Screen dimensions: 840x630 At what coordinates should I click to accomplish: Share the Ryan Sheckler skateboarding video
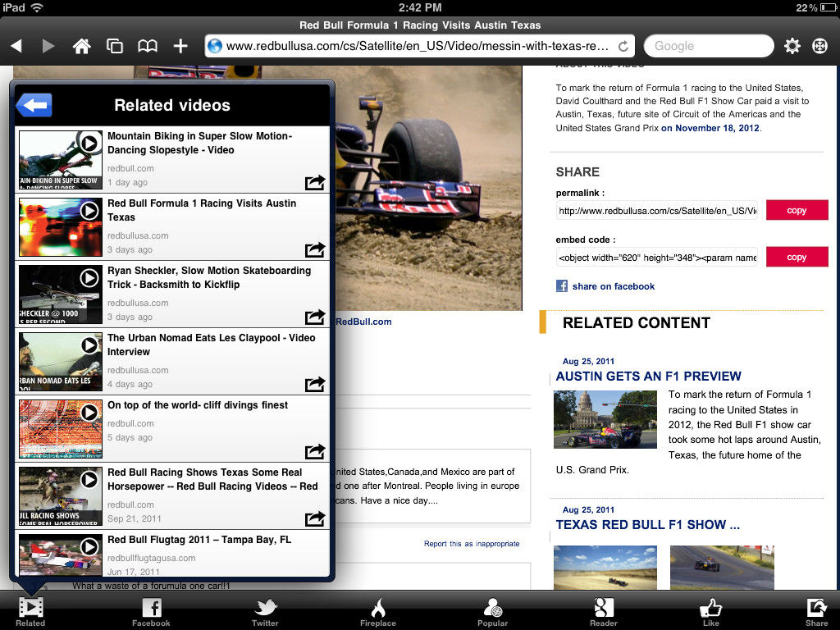tap(315, 317)
